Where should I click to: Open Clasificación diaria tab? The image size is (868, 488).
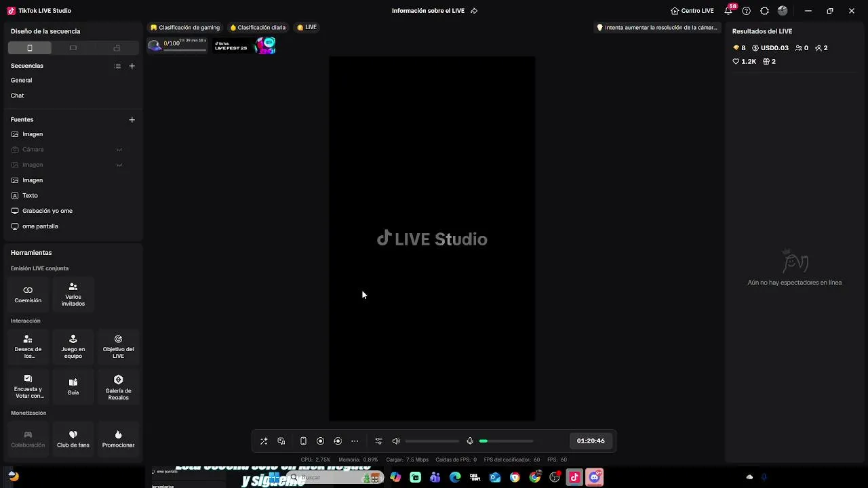(x=258, y=28)
